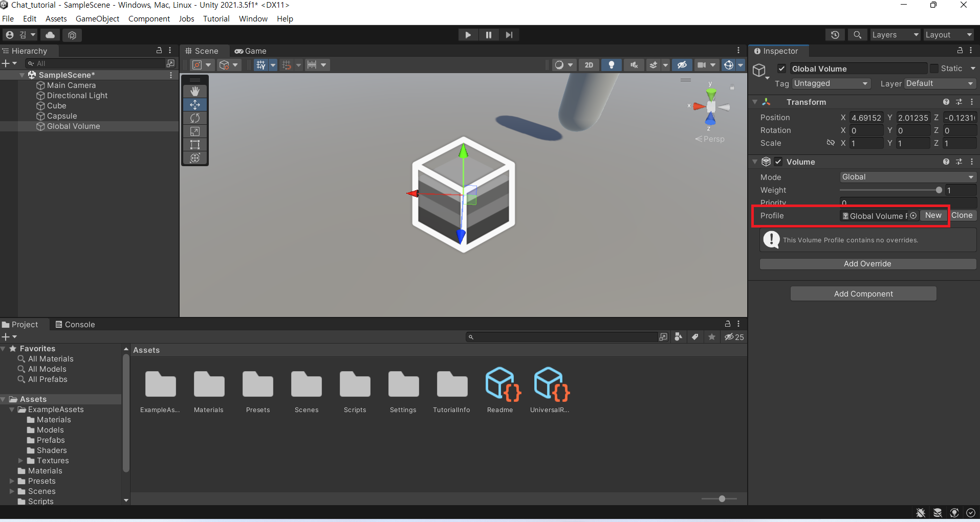Image resolution: width=980 pixels, height=522 pixels.
Task: Click Search by Label icon in Project
Action: pos(695,337)
